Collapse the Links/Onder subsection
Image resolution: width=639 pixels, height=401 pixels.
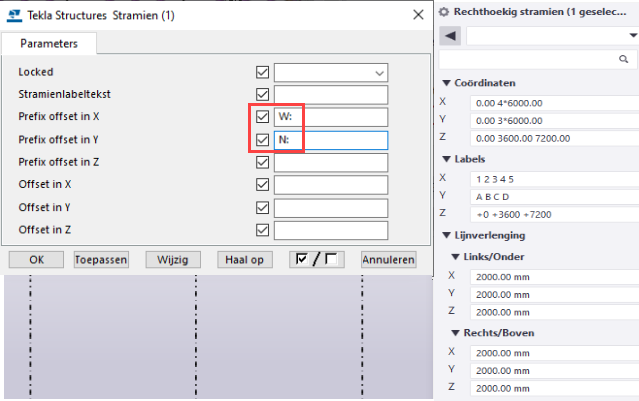tap(456, 257)
